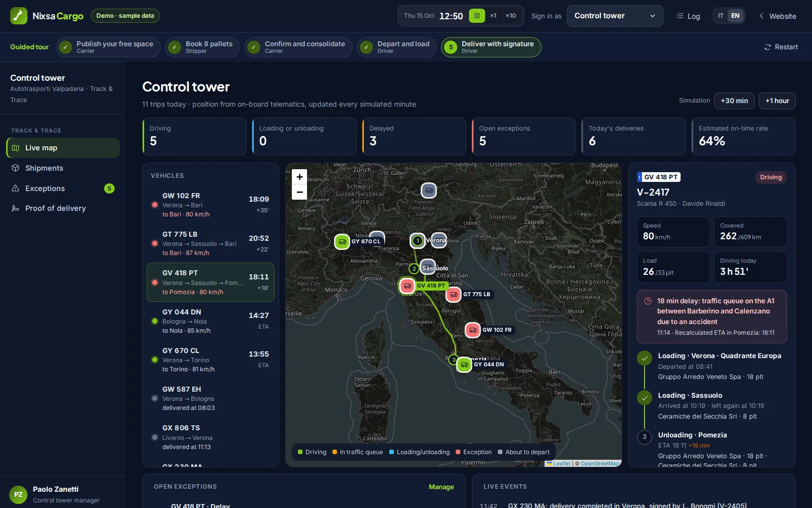Click route stop 1 marker at Verona

point(418,240)
